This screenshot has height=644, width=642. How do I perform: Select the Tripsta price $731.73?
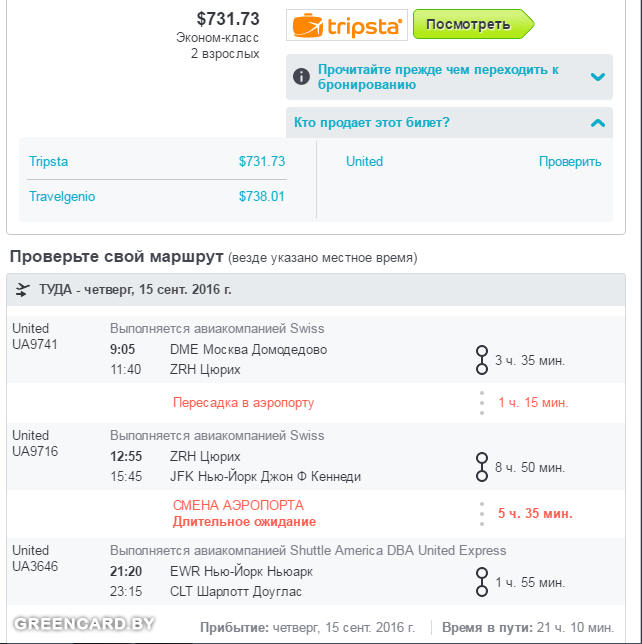(262, 161)
